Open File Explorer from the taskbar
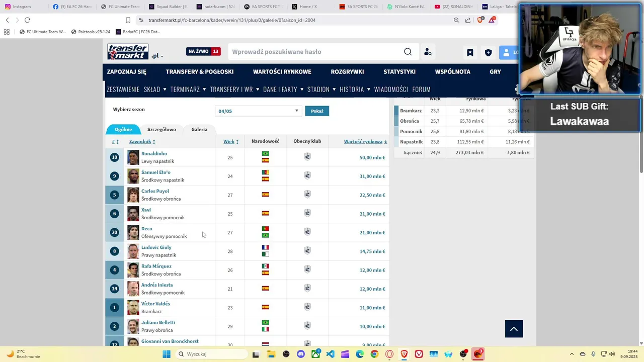The height and width of the screenshot is (362, 644). pyautogui.click(x=271, y=354)
